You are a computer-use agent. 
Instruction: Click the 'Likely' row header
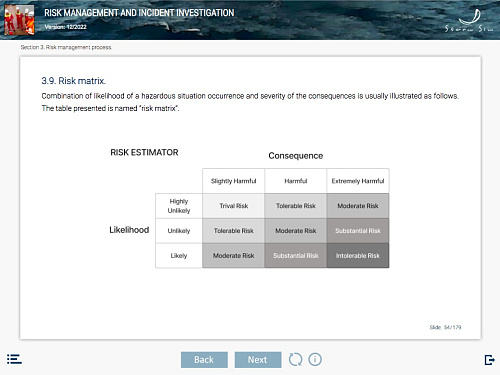point(179,256)
